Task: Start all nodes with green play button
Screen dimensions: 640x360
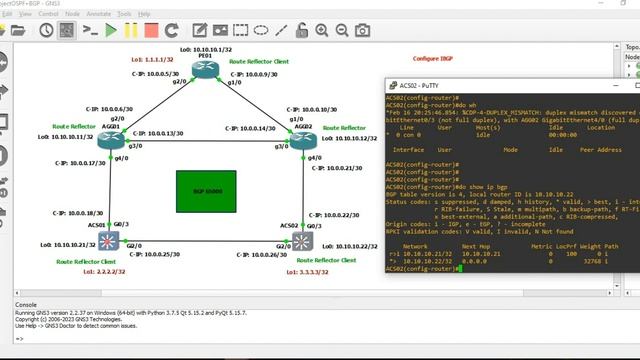Action: 111,31
